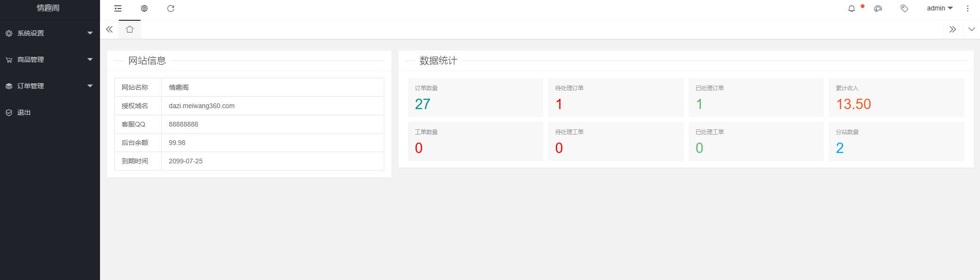Click the expiry date 2099-07-25
The width and height of the screenshot is (980, 280).
[186, 161]
